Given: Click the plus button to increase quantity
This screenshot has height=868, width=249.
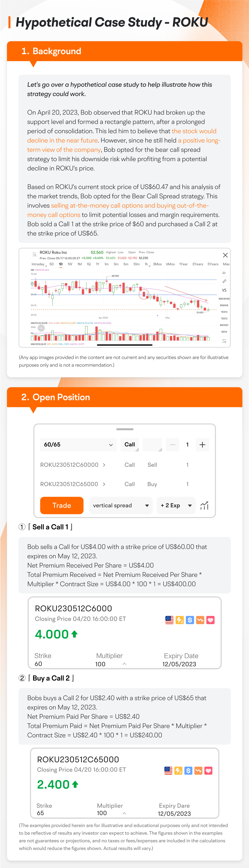Looking at the screenshot, I should (x=202, y=444).
